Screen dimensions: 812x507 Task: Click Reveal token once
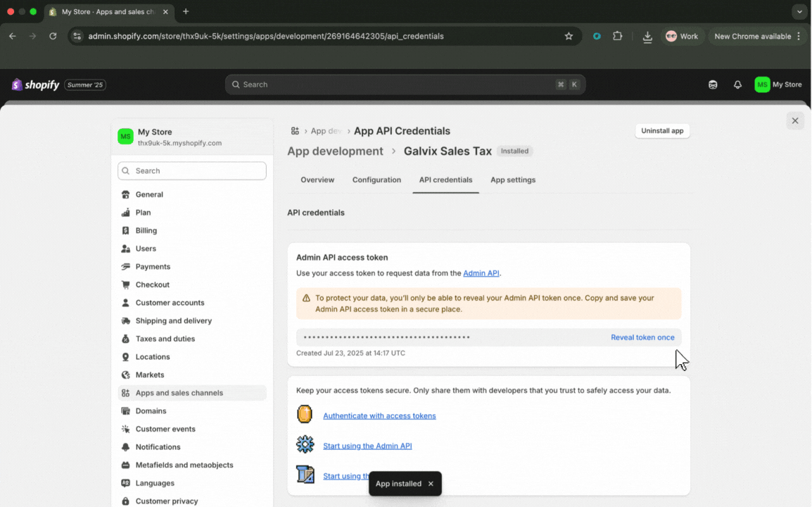(642, 337)
